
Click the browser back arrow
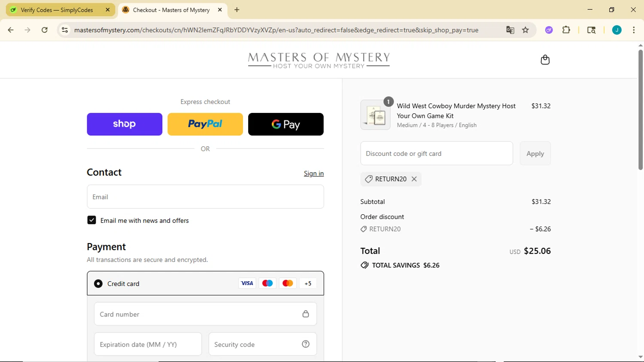pyautogui.click(x=11, y=30)
